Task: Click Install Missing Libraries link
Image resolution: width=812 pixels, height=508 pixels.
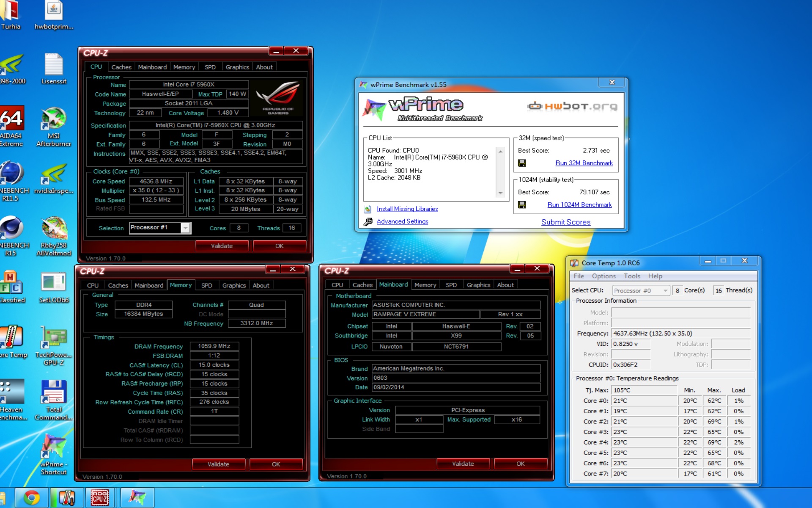Action: click(407, 209)
